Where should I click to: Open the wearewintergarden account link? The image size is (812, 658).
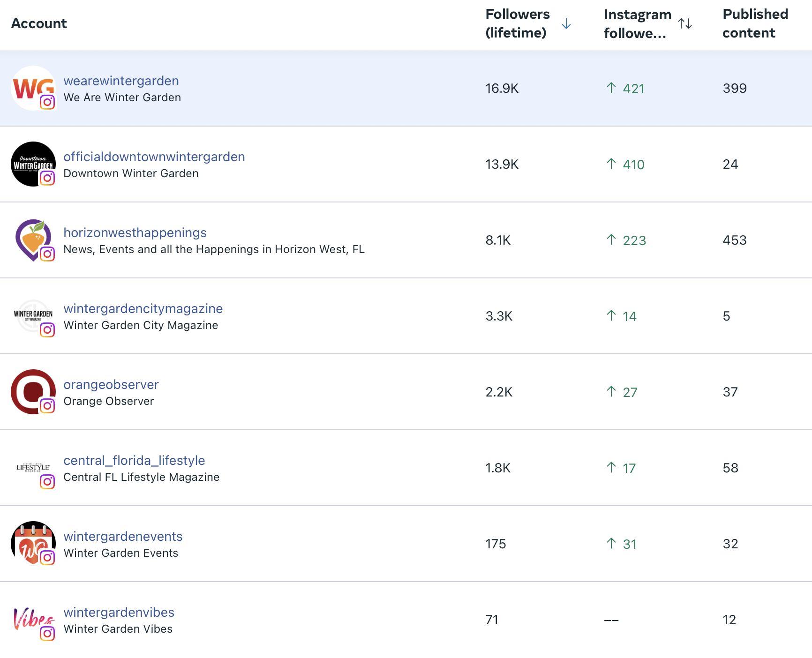(x=121, y=81)
